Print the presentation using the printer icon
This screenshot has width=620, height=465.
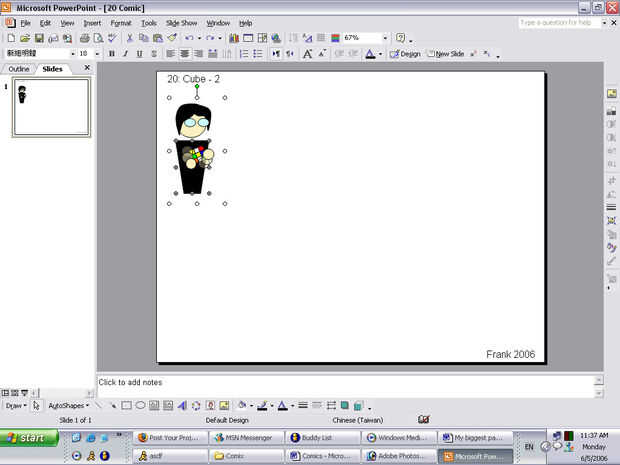point(84,38)
